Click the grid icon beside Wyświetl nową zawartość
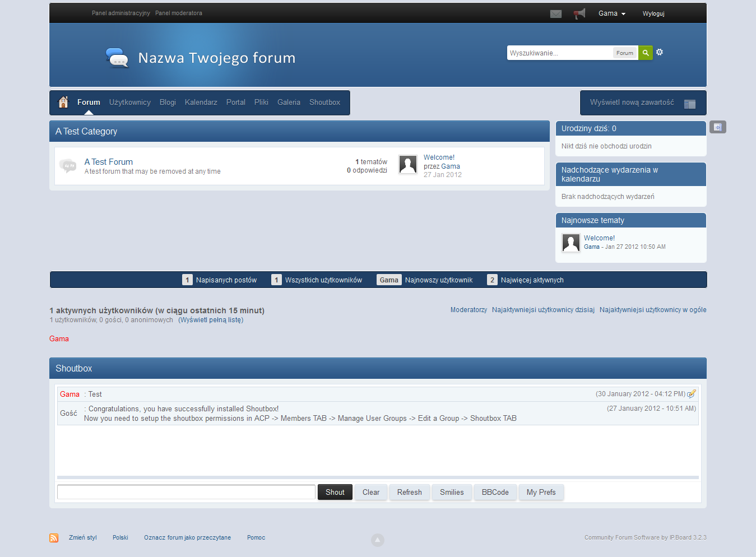 point(690,103)
